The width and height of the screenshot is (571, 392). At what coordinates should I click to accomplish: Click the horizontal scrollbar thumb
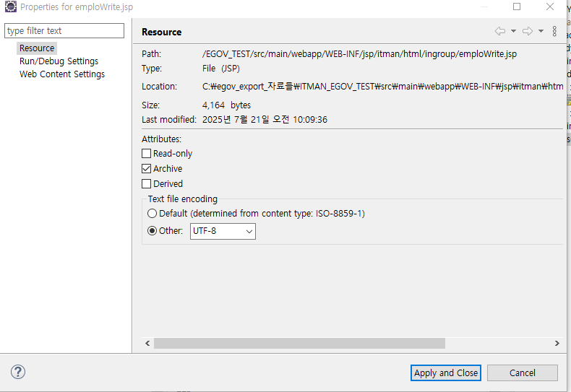tap(299, 344)
